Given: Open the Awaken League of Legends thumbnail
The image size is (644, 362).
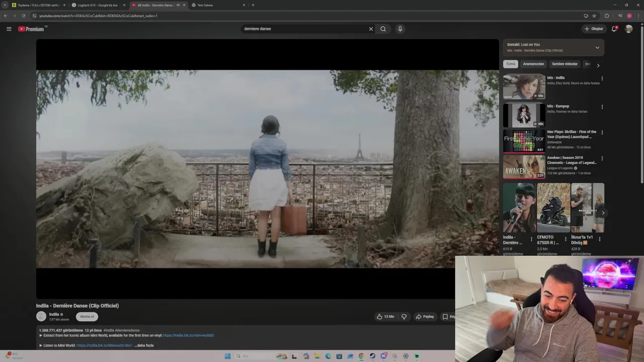Looking at the screenshot, I should click(x=524, y=166).
